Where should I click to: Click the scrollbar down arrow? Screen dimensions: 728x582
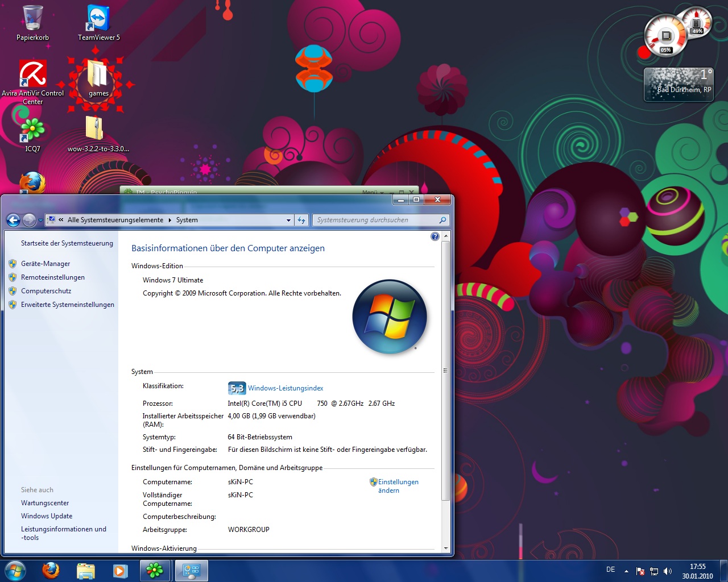click(x=446, y=548)
